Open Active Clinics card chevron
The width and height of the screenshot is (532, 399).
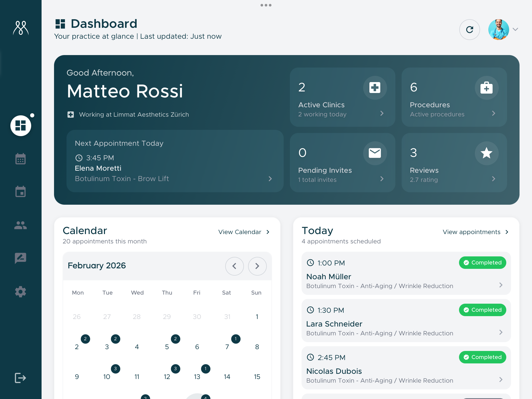click(382, 113)
